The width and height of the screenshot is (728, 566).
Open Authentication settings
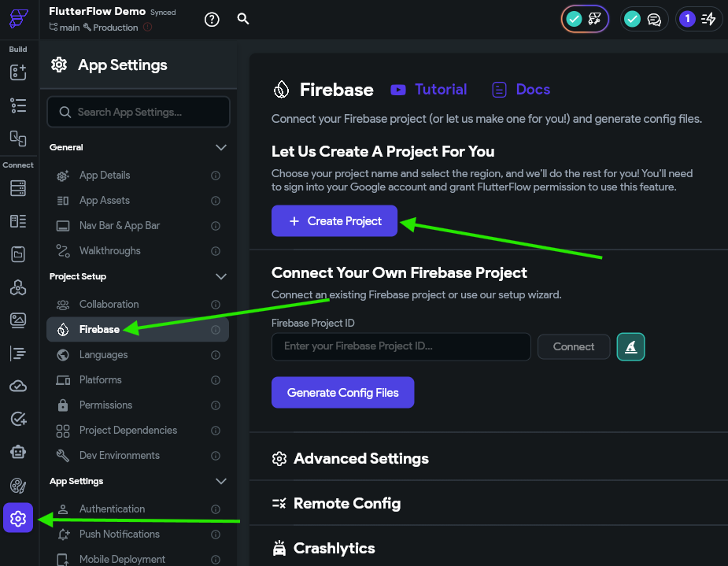click(x=138, y=509)
